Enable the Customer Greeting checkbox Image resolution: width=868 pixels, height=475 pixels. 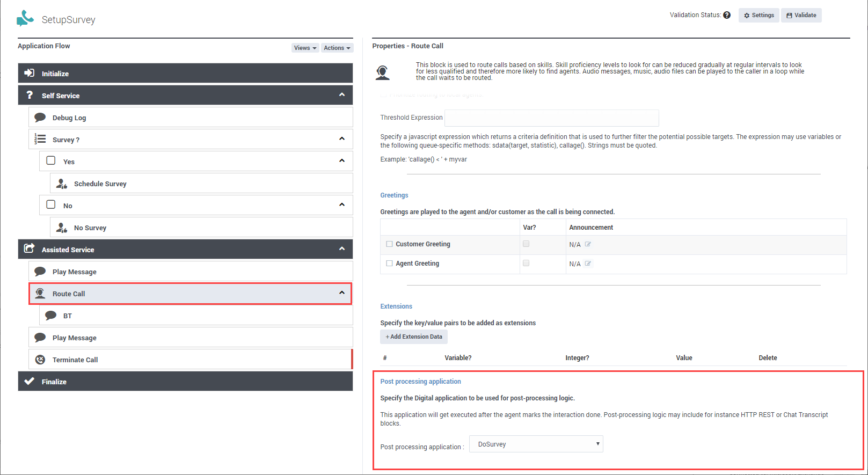[x=389, y=244]
